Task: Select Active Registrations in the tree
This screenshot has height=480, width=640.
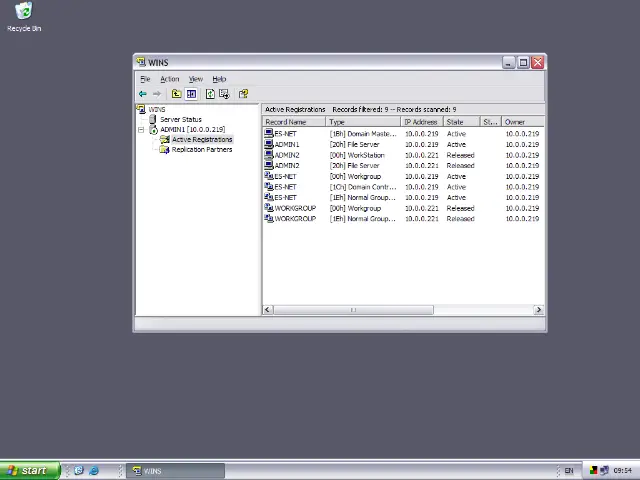Action: click(x=201, y=140)
